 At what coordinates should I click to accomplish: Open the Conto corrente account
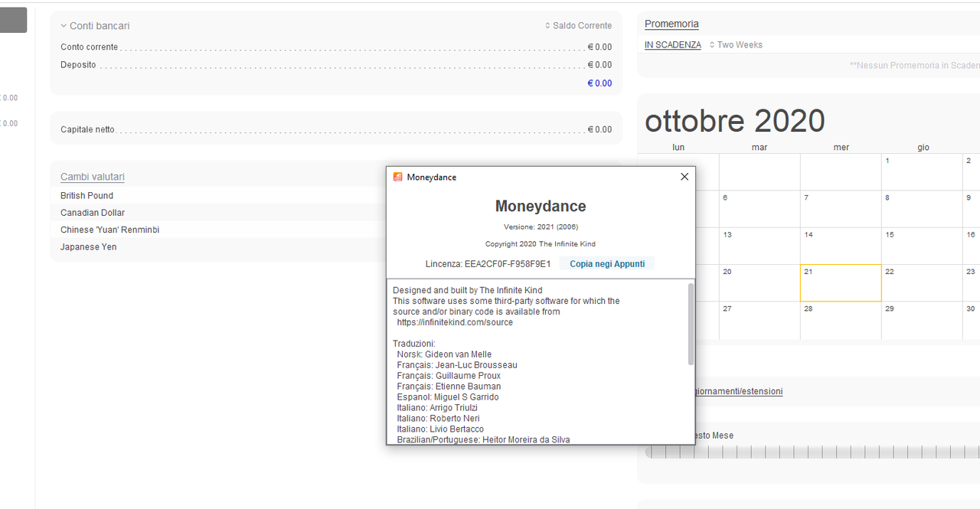click(336, 47)
